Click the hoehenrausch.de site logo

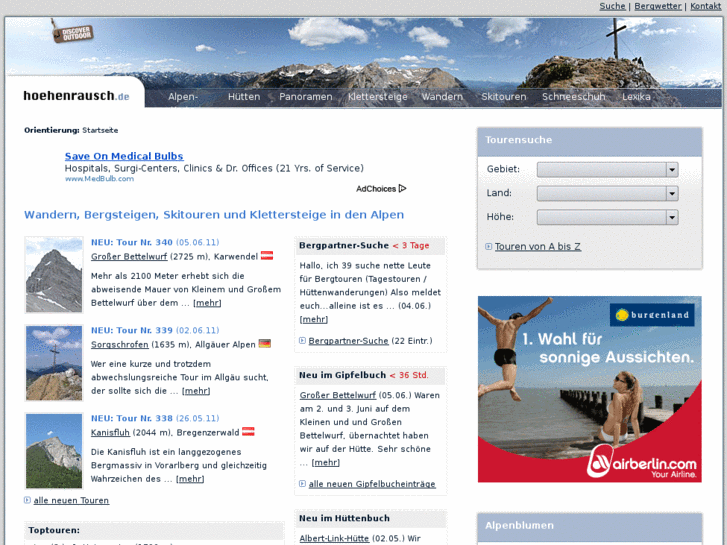pos(76,96)
